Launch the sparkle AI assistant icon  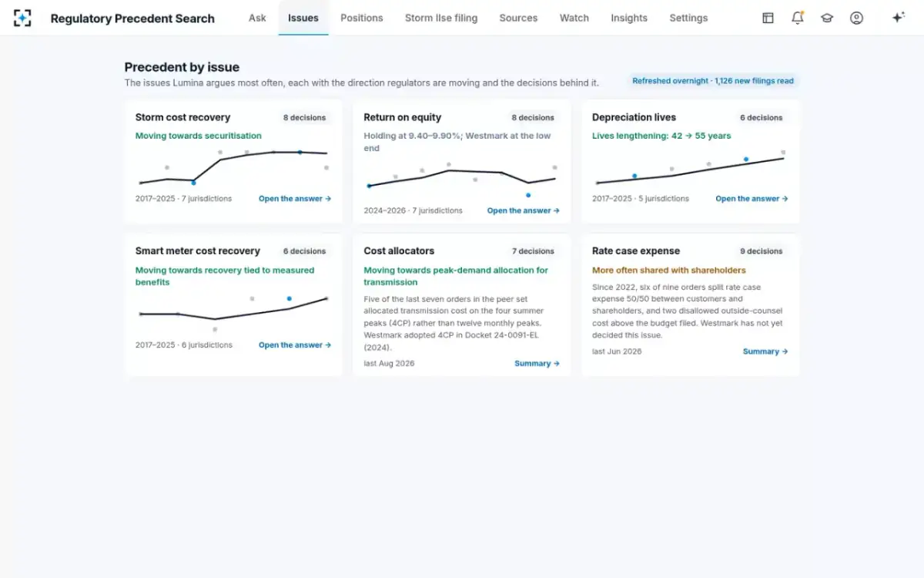tap(898, 18)
